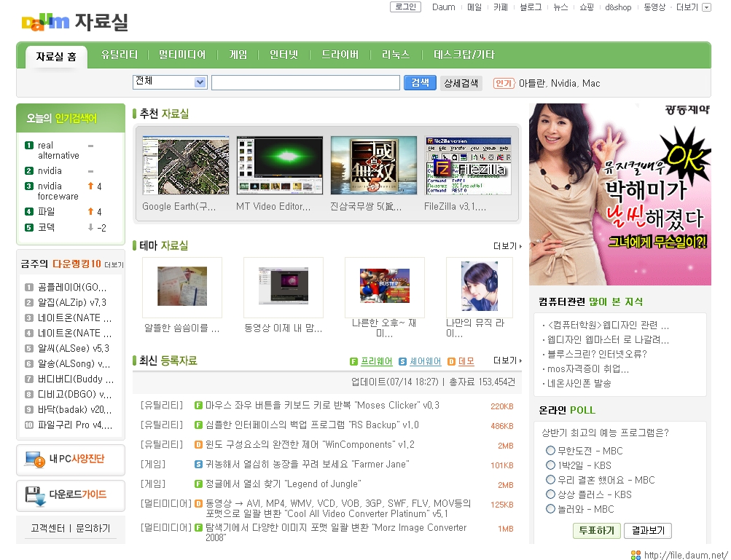Switch to the 게임 tab

tap(238, 55)
